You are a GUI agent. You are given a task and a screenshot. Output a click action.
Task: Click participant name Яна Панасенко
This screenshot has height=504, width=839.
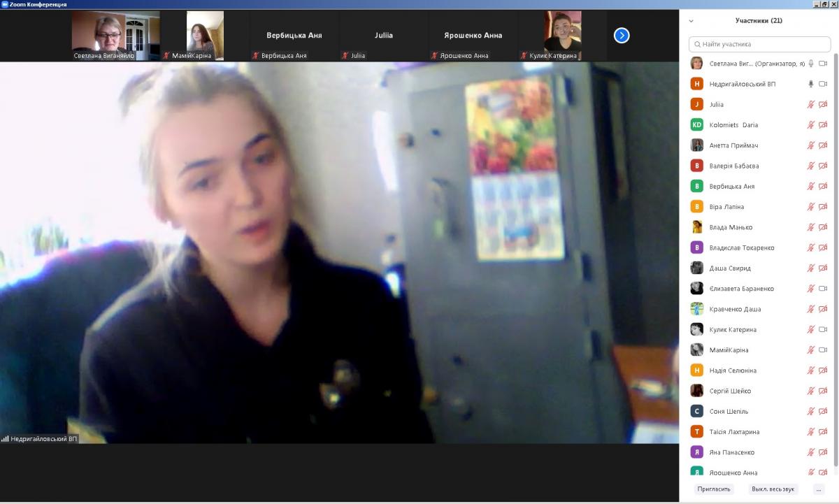click(732, 452)
